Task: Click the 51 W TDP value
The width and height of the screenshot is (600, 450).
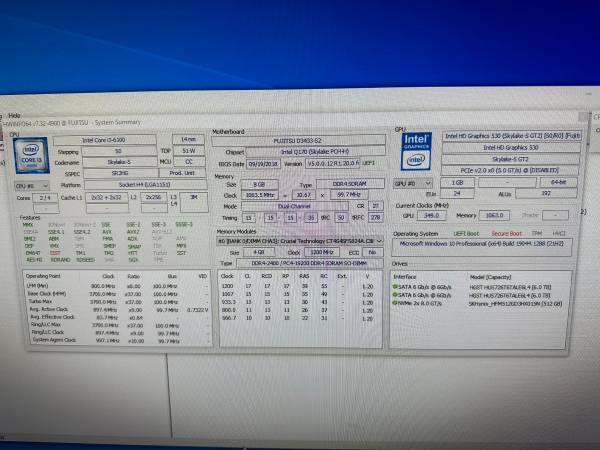Action: [189, 151]
